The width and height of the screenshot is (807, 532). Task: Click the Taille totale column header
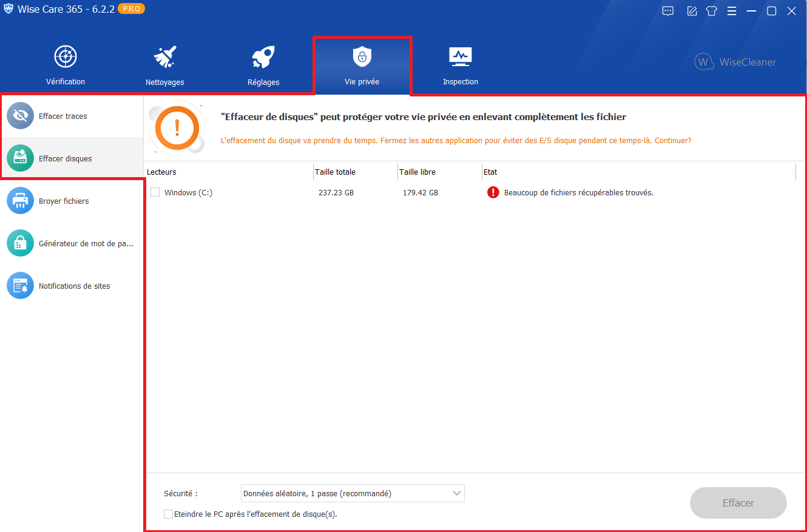(x=335, y=172)
